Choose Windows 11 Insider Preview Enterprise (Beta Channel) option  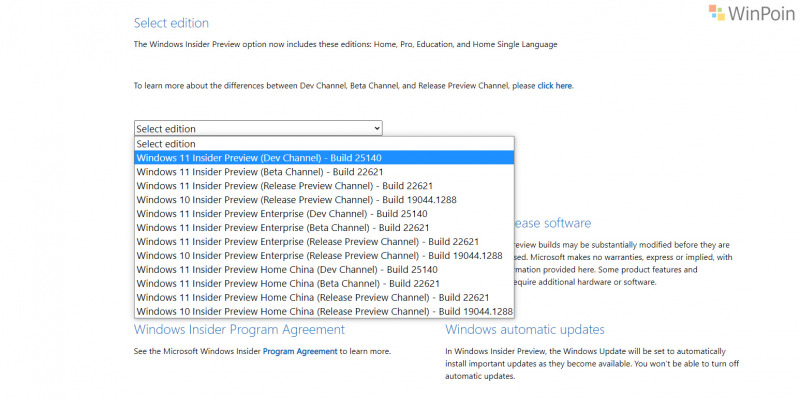point(324,228)
